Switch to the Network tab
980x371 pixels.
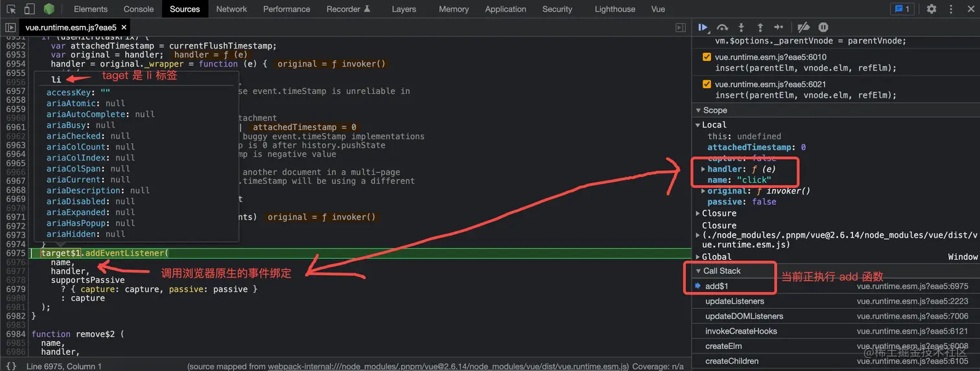[231, 9]
